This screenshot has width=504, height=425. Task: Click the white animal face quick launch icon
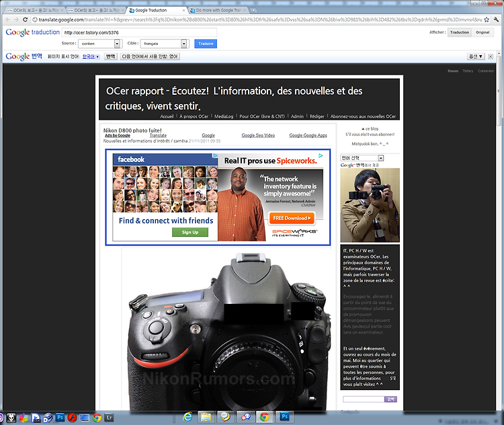coord(11,418)
